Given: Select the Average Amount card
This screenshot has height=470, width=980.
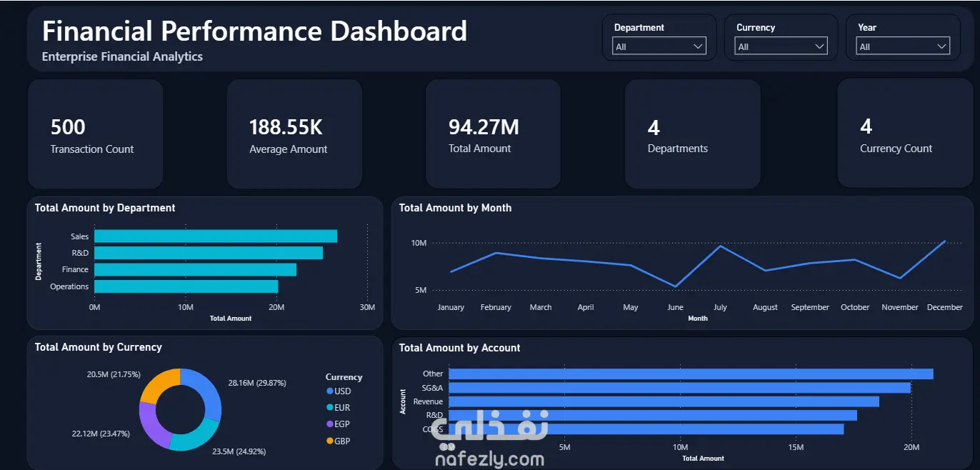Looking at the screenshot, I should pos(294,134).
